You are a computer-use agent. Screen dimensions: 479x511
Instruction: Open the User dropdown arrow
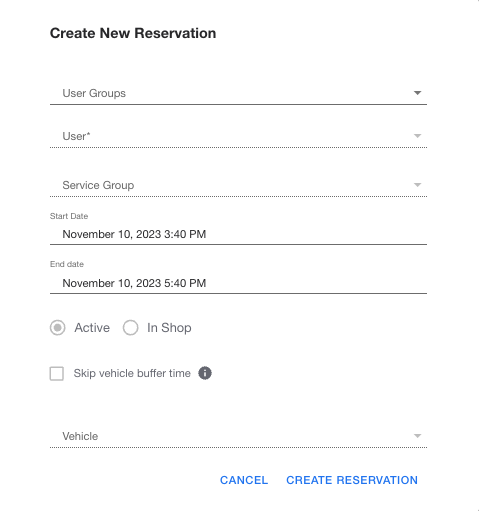tap(417, 136)
